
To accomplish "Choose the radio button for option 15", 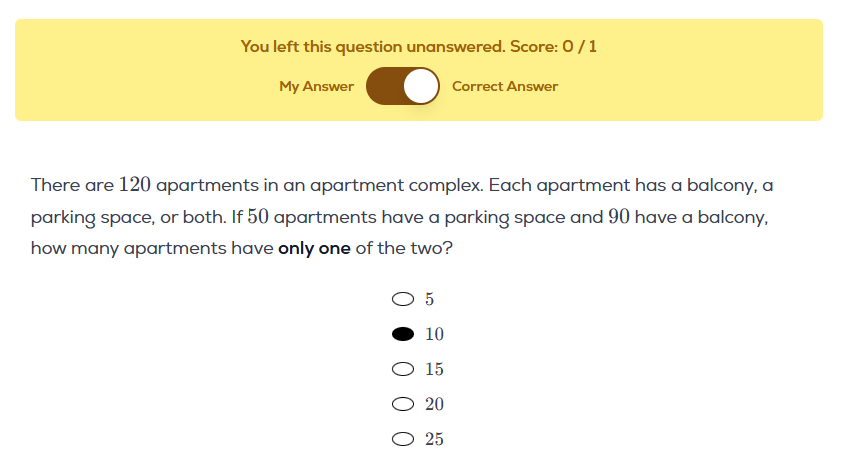I will click(x=403, y=369).
